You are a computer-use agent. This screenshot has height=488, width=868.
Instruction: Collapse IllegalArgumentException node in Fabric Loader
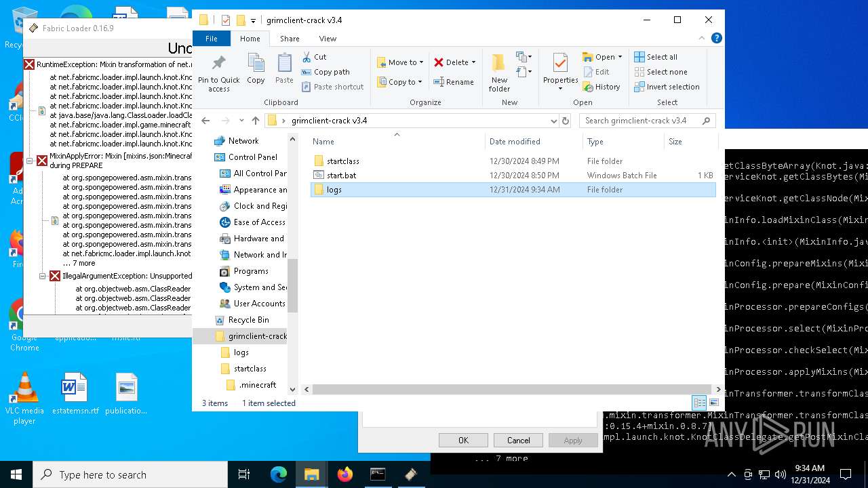pyautogui.click(x=42, y=276)
